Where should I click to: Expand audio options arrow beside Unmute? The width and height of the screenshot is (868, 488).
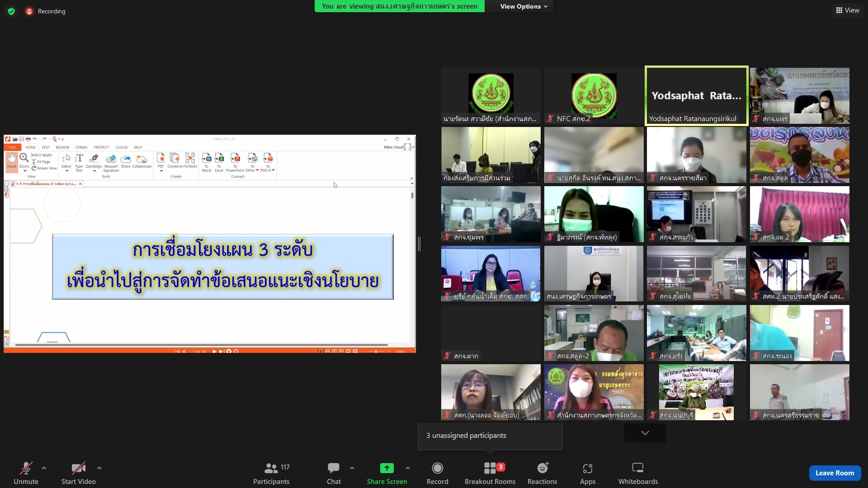click(44, 468)
